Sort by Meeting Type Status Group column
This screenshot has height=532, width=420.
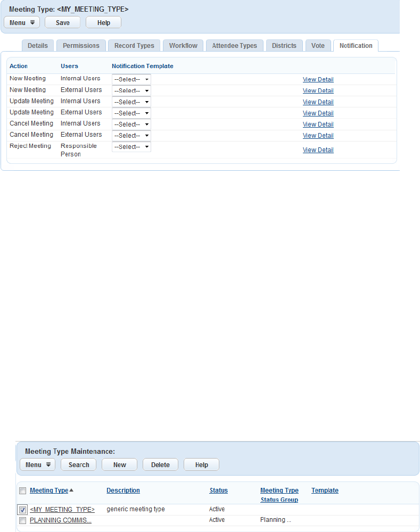click(279, 495)
